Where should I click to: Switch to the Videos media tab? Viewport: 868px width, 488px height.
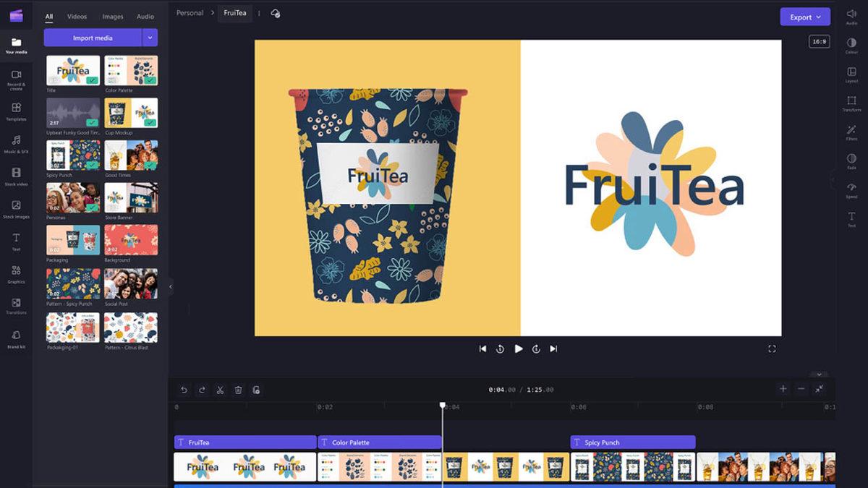[77, 16]
